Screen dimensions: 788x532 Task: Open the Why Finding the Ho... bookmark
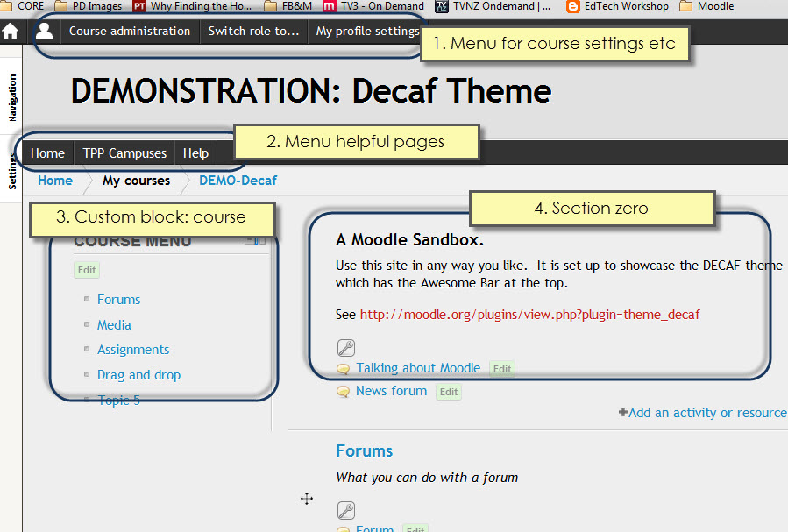coord(201,6)
